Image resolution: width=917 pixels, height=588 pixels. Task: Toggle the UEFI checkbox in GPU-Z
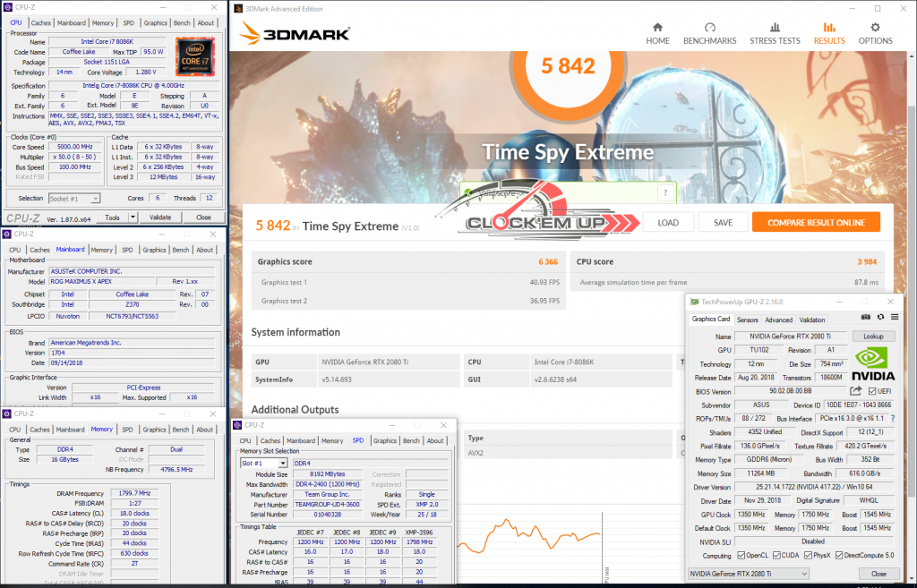872,391
